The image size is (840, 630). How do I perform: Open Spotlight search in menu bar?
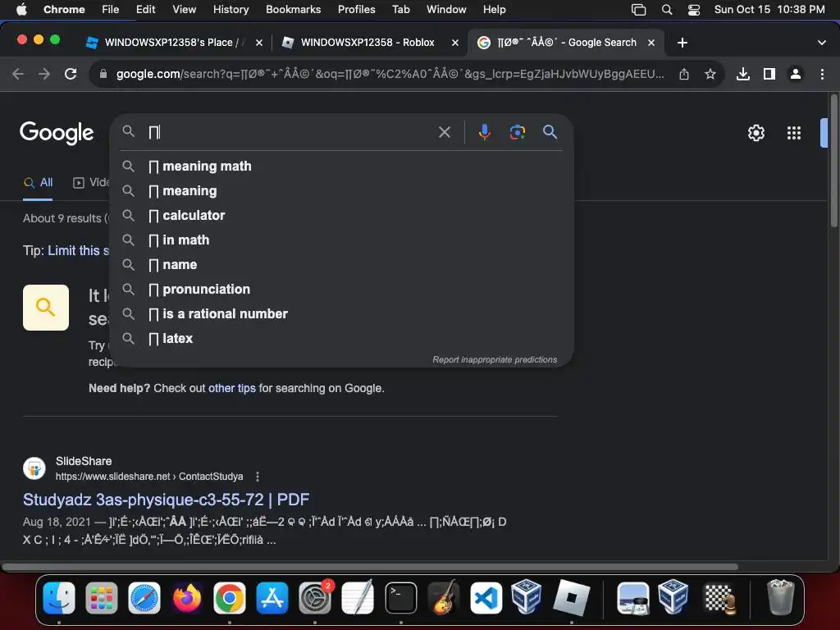click(666, 10)
